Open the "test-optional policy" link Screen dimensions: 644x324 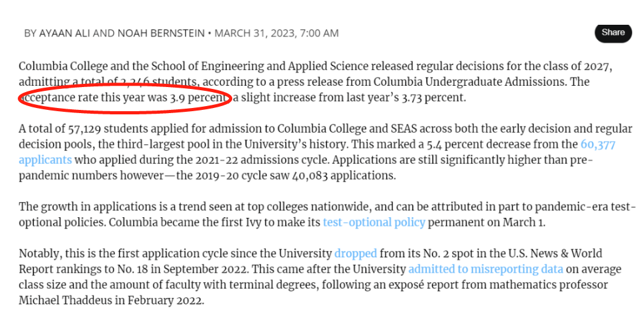coord(374,222)
